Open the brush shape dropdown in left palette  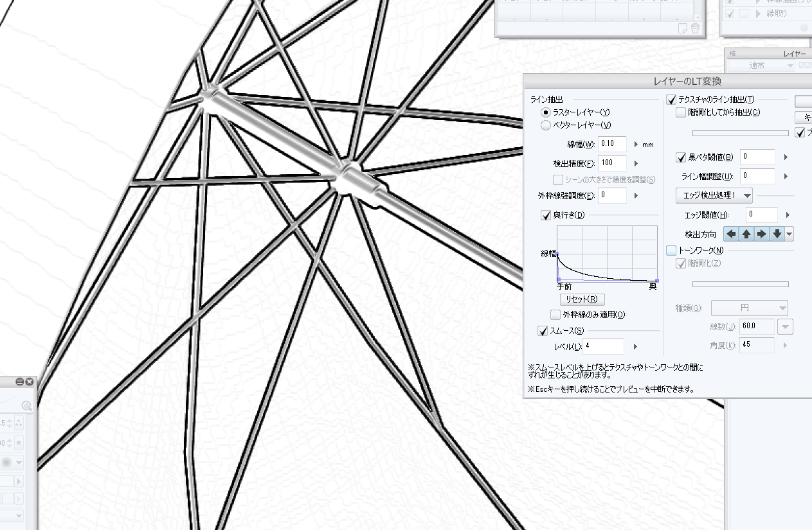(19, 463)
